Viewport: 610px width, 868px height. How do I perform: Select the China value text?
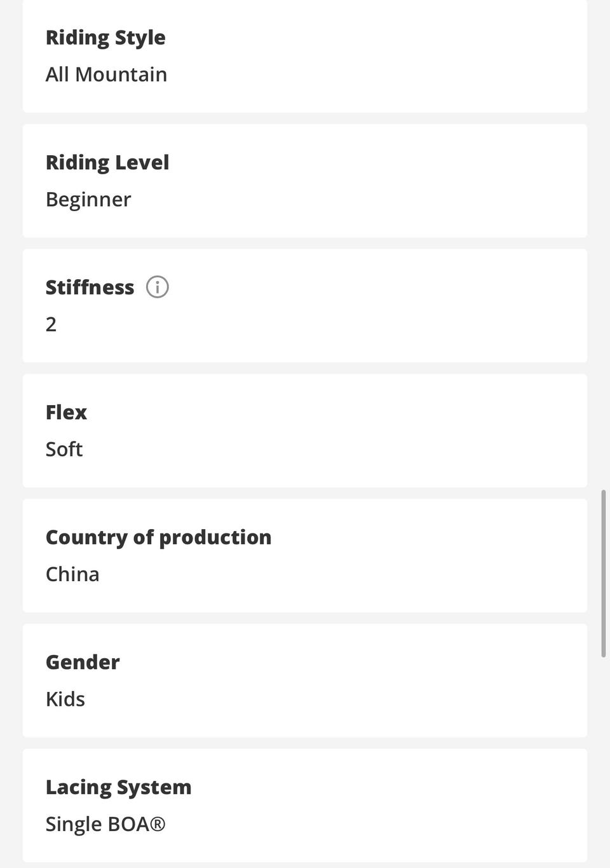pos(72,574)
